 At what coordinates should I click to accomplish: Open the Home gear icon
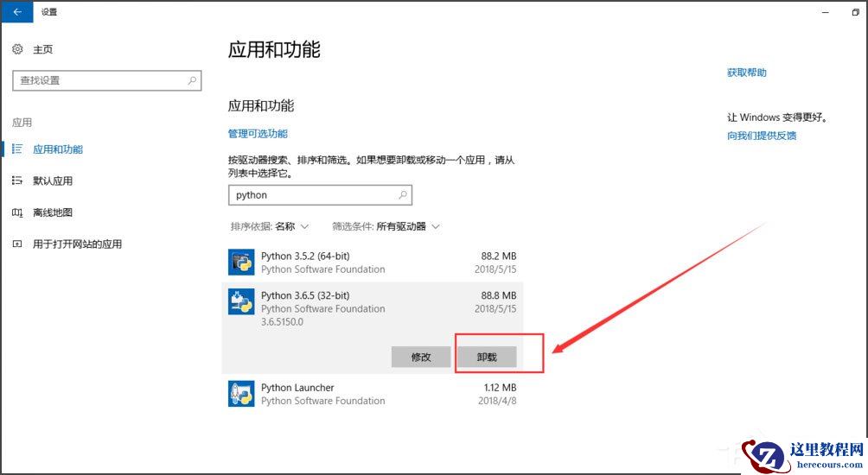17,49
